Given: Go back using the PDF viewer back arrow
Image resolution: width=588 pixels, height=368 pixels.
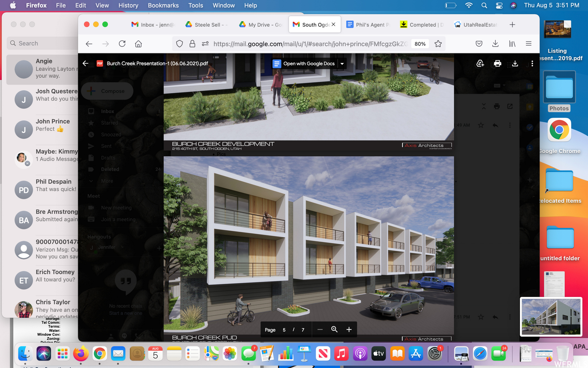Looking at the screenshot, I should (x=85, y=63).
